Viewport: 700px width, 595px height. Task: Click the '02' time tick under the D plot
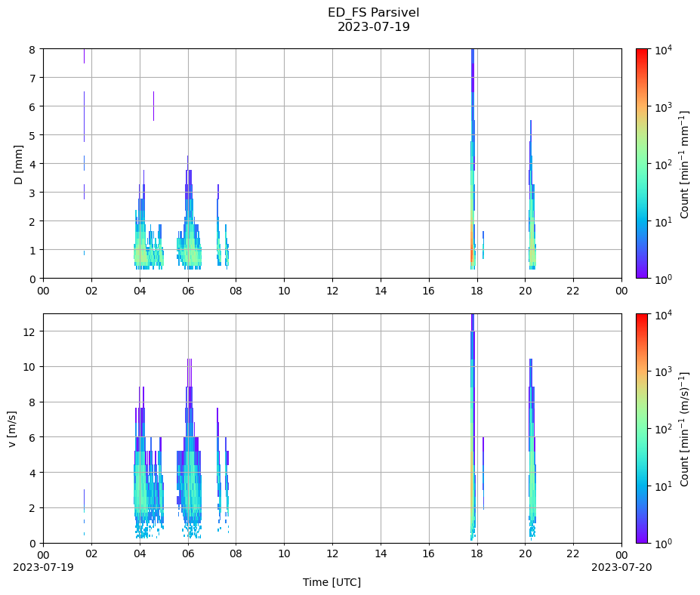pyautogui.click(x=91, y=291)
